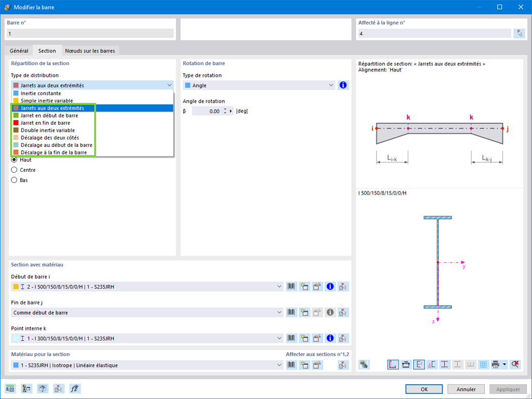Screen dimensions: 532x399
Task: Open section library for Point interne k
Action: coord(291,338)
